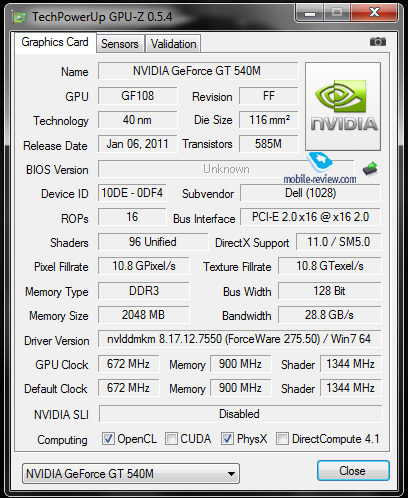Click the Transistors field 585M

tap(268, 144)
